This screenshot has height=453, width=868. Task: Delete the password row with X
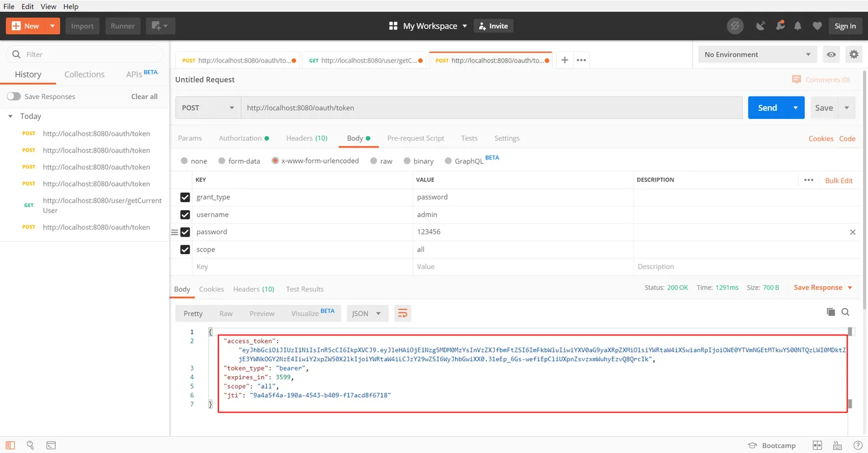(852, 232)
